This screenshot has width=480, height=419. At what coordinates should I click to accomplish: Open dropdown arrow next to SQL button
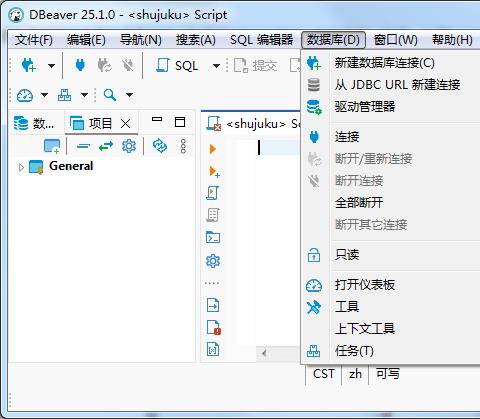(x=216, y=66)
